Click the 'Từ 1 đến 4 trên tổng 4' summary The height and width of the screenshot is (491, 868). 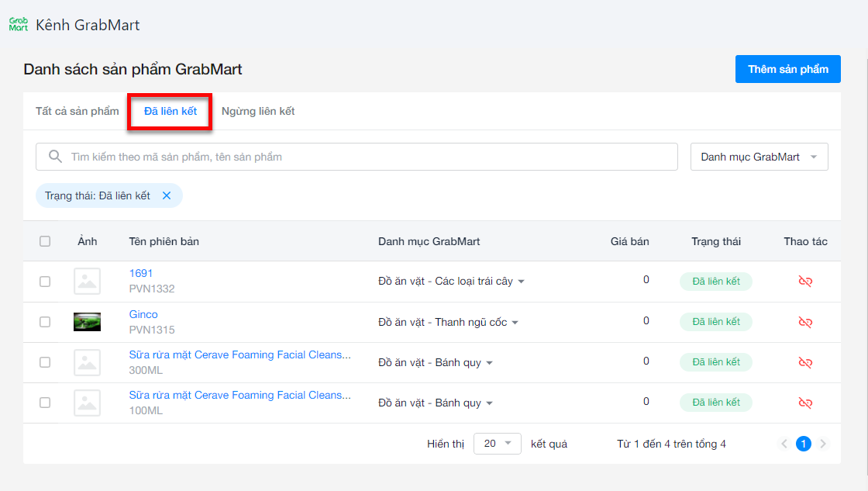pos(671,444)
